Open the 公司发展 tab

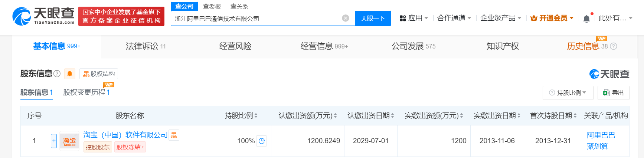click(x=413, y=46)
